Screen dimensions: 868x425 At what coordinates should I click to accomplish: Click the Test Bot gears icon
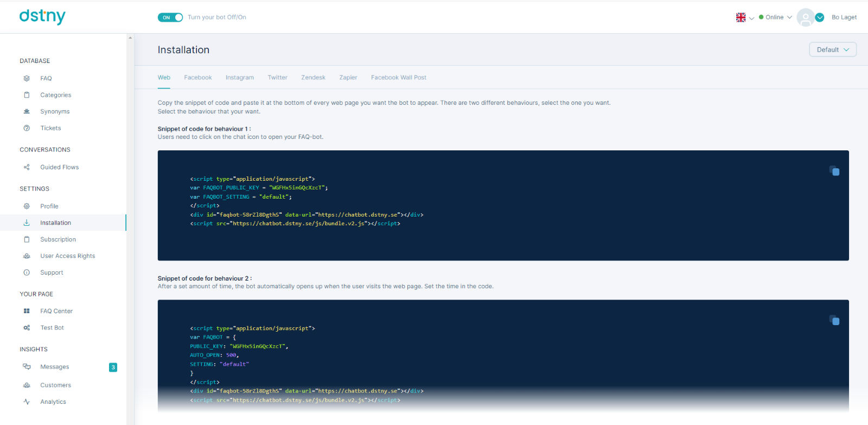tap(27, 328)
